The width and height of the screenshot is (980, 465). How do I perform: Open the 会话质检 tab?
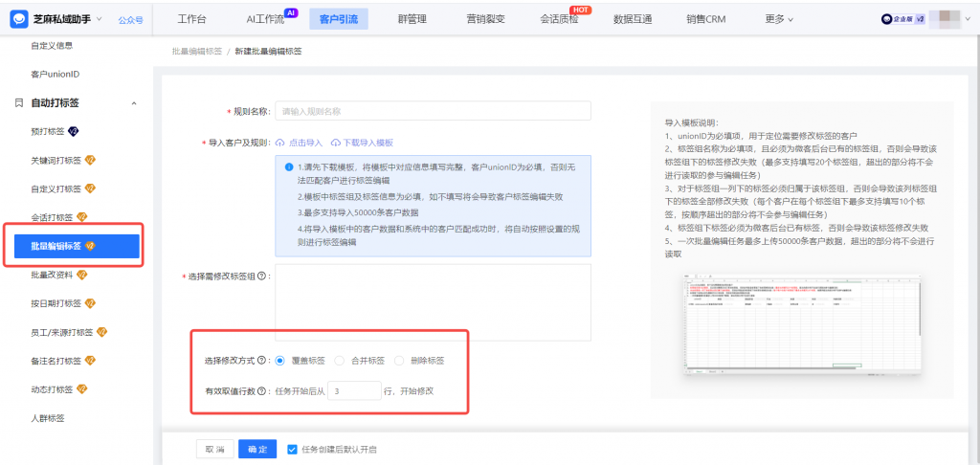point(559,19)
